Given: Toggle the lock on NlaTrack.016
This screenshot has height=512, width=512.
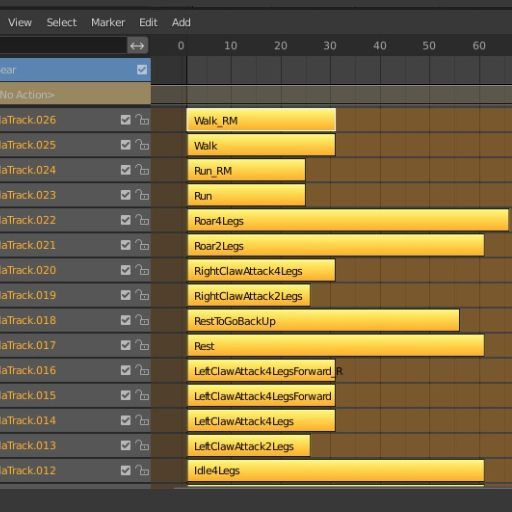Looking at the screenshot, I should pos(142,370).
